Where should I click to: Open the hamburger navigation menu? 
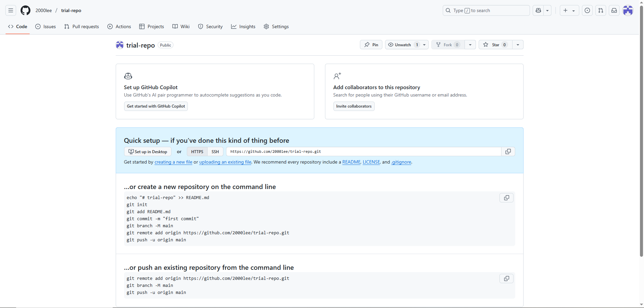[11, 10]
